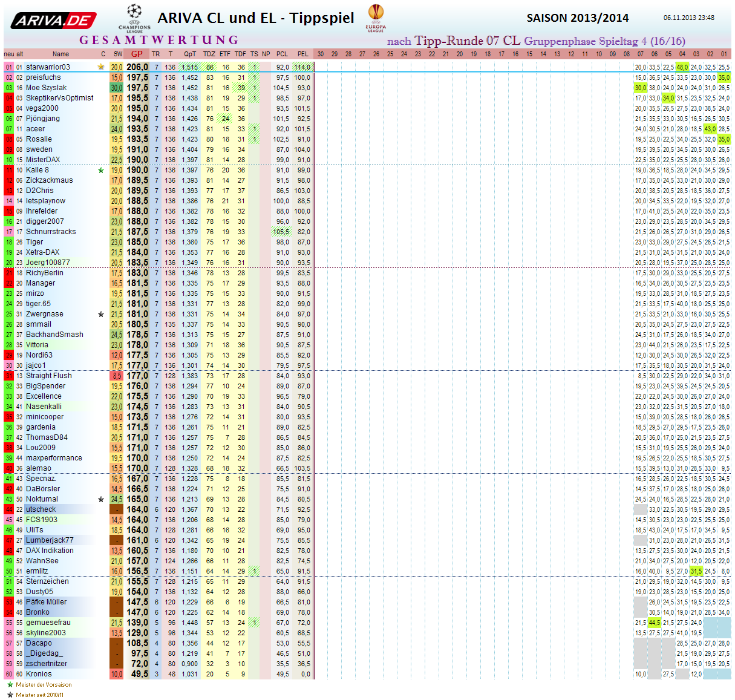Select highlighted player name Päfke Müller
Image resolution: width=735 pixels, height=700 pixels.
(x=46, y=602)
